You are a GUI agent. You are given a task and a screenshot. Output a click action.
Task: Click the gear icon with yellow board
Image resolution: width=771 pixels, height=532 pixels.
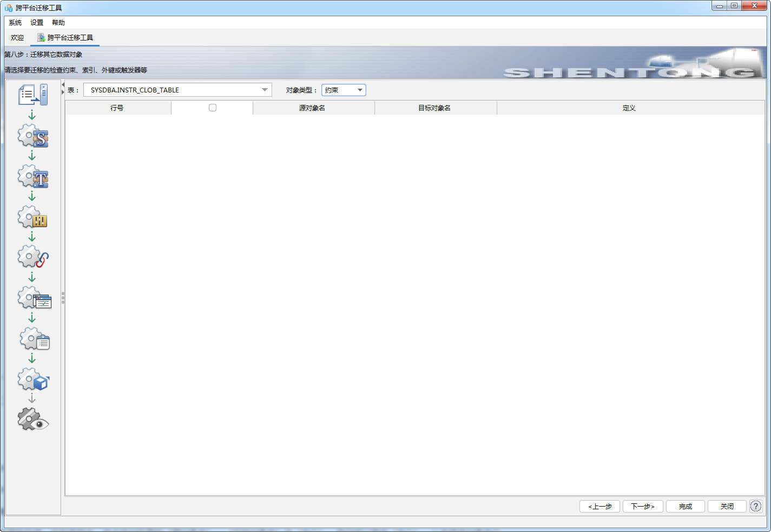(x=33, y=217)
